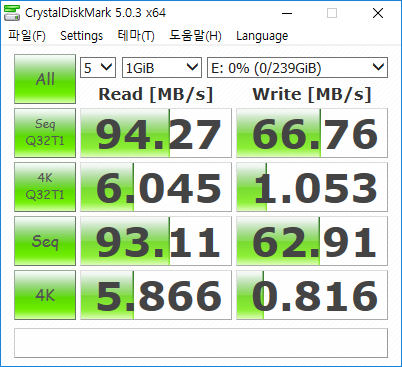Run all benchmarks with the All button
This screenshot has width=402, height=367.
pyautogui.click(x=45, y=79)
